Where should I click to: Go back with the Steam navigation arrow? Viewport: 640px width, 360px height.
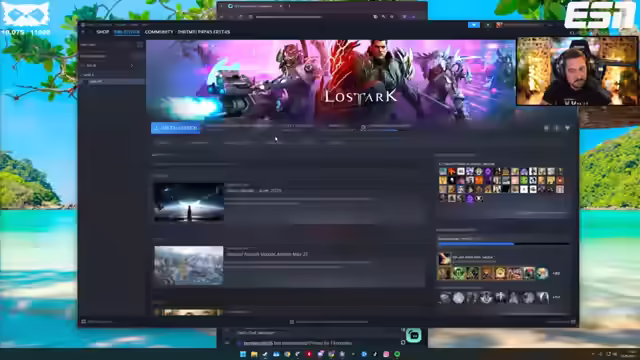click(83, 32)
